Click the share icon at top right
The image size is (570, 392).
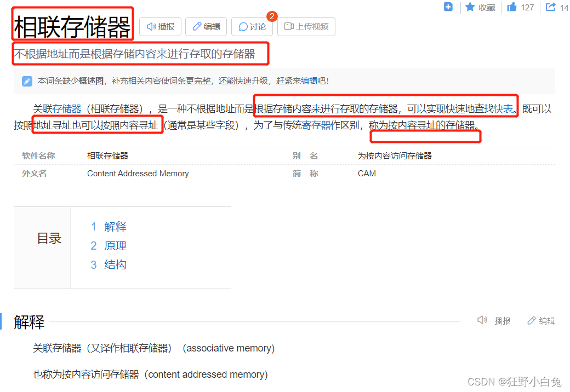[x=551, y=7]
